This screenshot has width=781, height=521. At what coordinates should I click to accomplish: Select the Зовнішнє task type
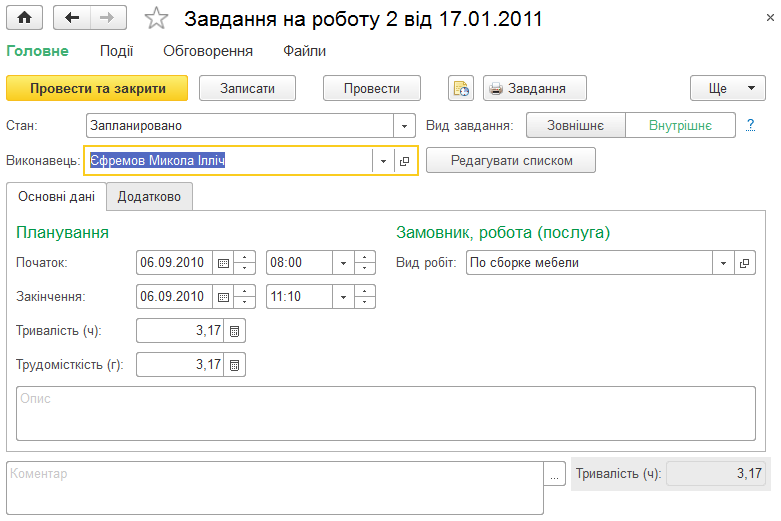click(x=575, y=126)
